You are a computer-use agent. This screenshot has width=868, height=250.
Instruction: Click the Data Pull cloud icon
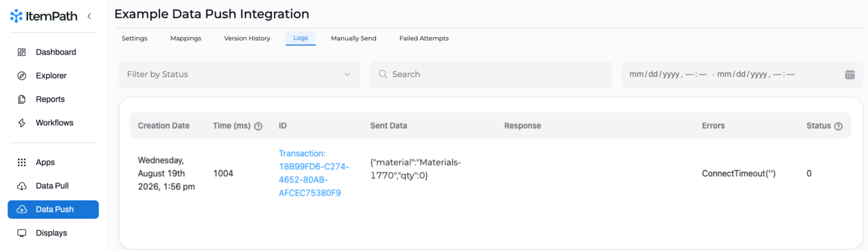click(x=22, y=186)
